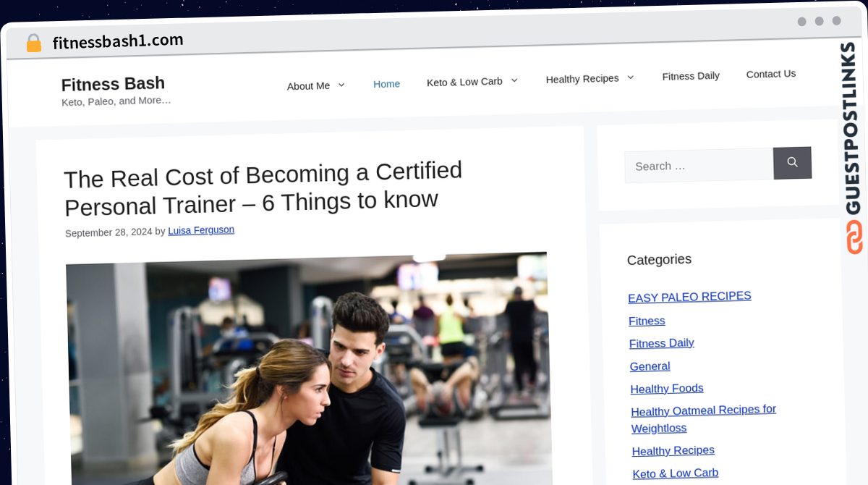Open the General category link
The image size is (868, 485).
650,366
